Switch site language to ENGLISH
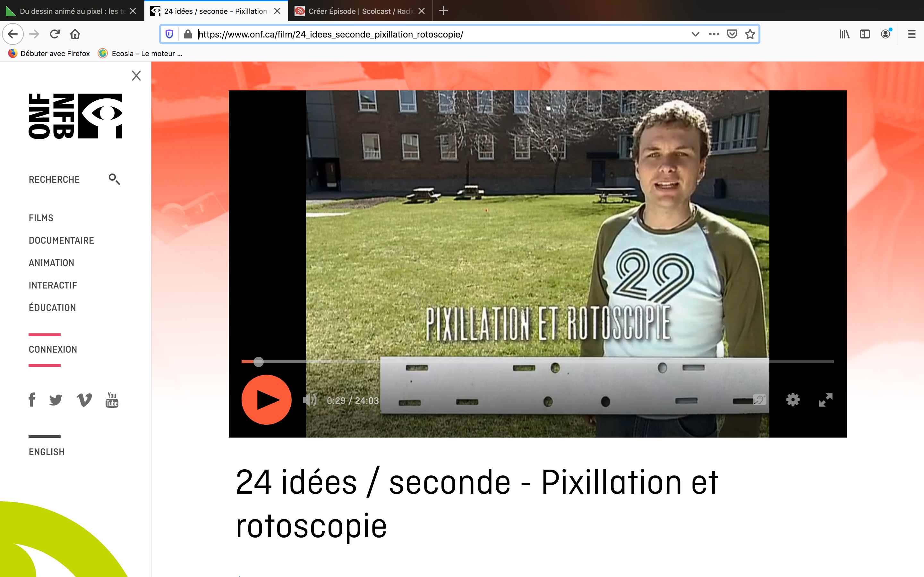 47,452
